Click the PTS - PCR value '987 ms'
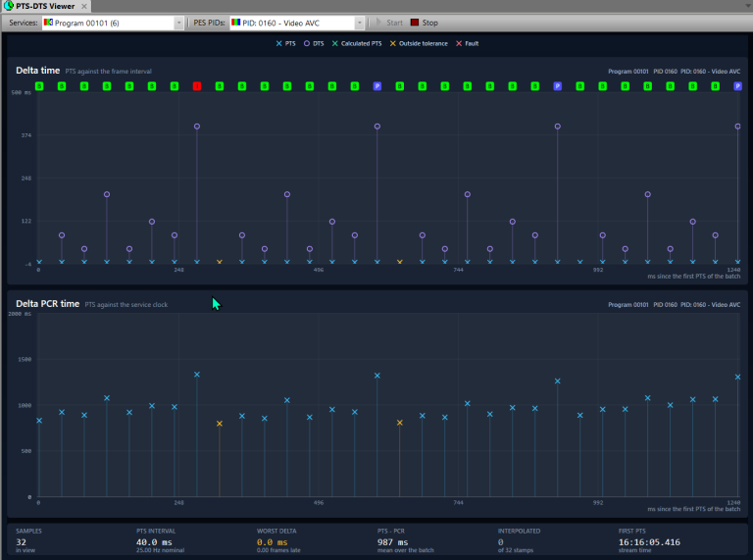 (392, 541)
